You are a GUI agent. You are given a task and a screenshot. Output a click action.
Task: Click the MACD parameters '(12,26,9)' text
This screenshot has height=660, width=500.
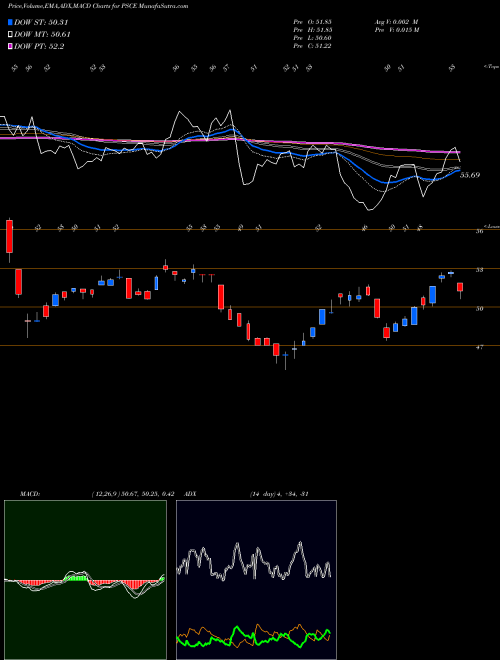pos(105,494)
